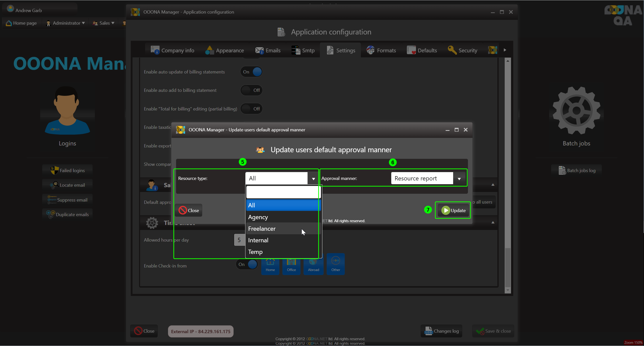Expand the Administrator menu
644x346 pixels.
[66, 23]
